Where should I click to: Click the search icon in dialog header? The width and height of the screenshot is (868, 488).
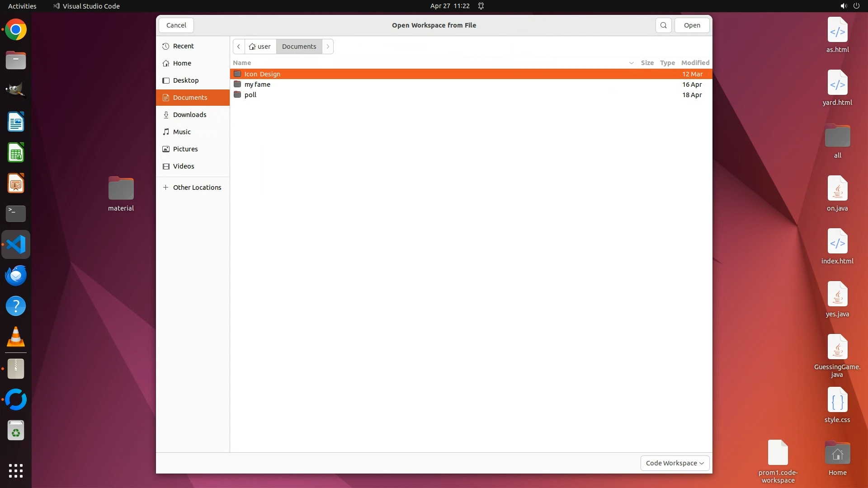[x=663, y=25]
